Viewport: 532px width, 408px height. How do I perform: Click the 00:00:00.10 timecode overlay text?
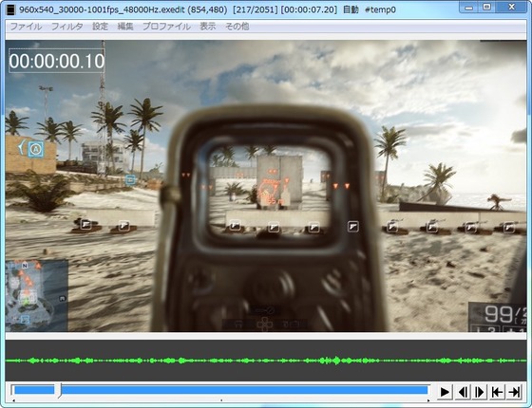coord(57,61)
